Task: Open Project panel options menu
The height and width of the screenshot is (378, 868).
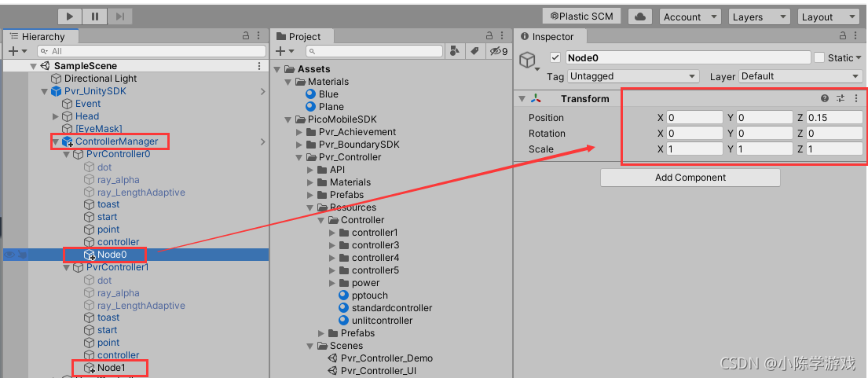Action: 503,36
